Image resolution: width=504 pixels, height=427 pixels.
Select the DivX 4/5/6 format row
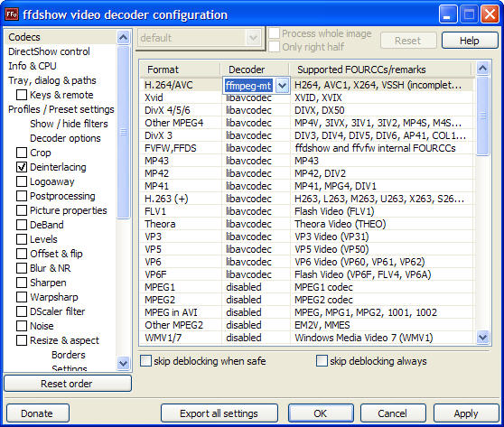click(307, 110)
